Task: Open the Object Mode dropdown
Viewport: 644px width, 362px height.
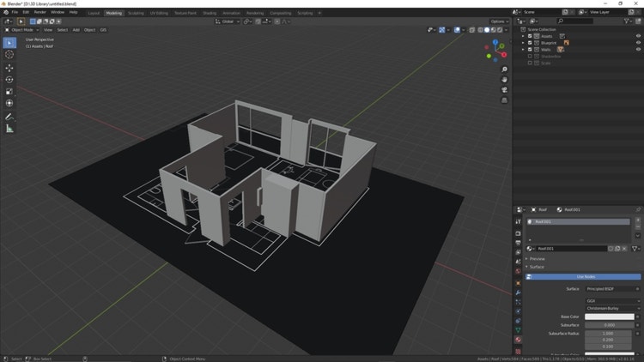Action: click(21, 29)
